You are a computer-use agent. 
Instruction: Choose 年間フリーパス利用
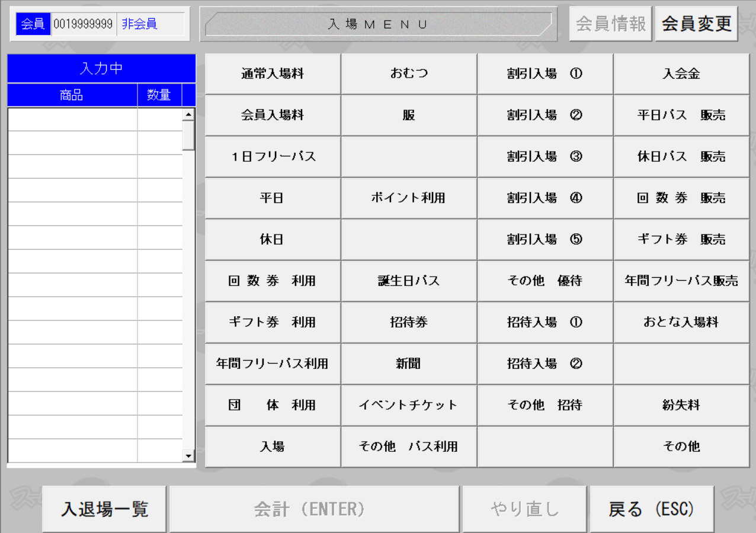click(x=273, y=364)
